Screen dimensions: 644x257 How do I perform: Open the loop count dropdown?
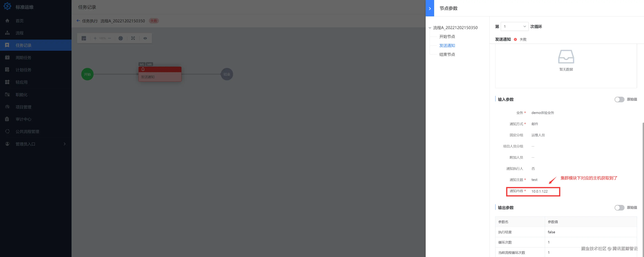click(514, 27)
